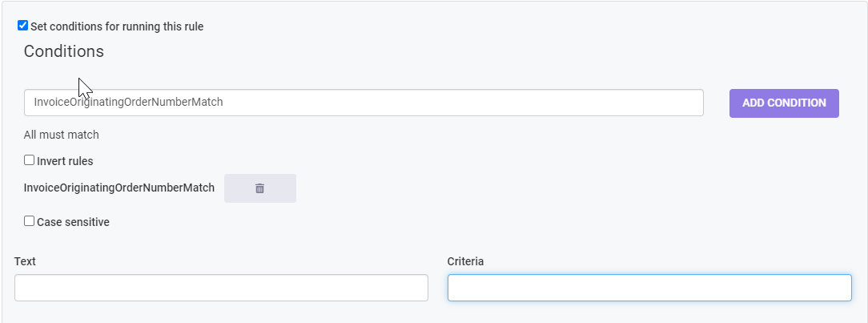Click the Case sensitive label text

(73, 222)
